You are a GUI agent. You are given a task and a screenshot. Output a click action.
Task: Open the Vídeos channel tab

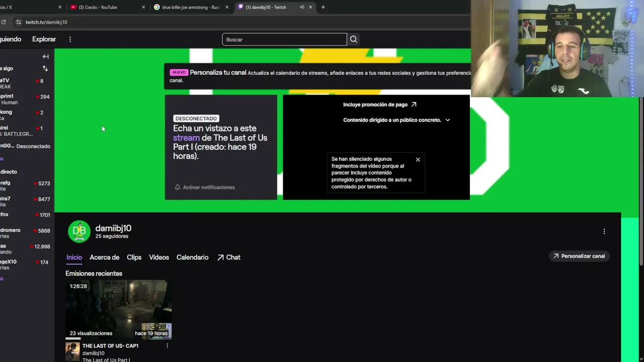point(159,257)
